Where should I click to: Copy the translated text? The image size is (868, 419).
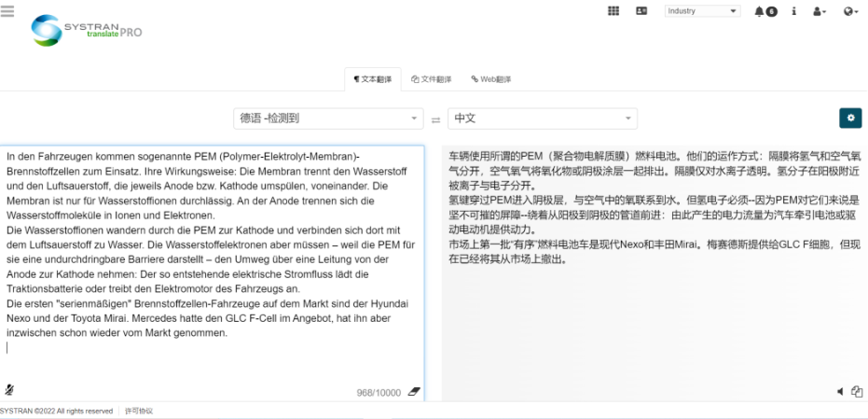(857, 391)
